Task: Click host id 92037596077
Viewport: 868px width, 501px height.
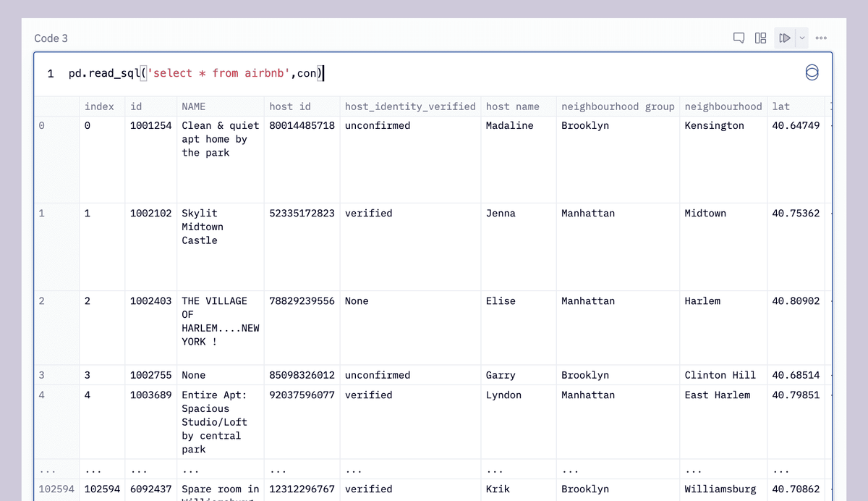Action: coord(302,395)
